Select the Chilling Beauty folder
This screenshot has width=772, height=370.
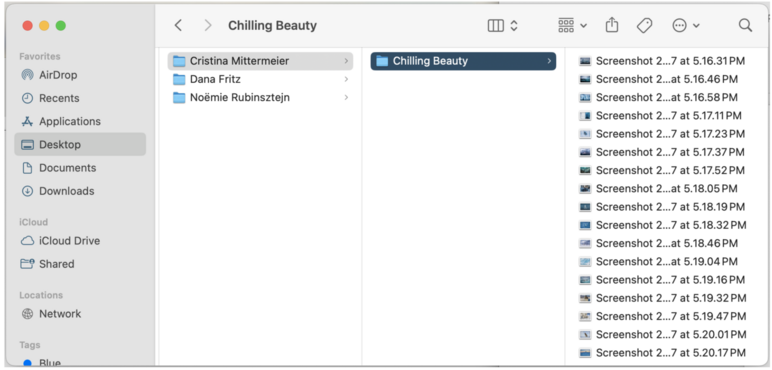(x=463, y=61)
